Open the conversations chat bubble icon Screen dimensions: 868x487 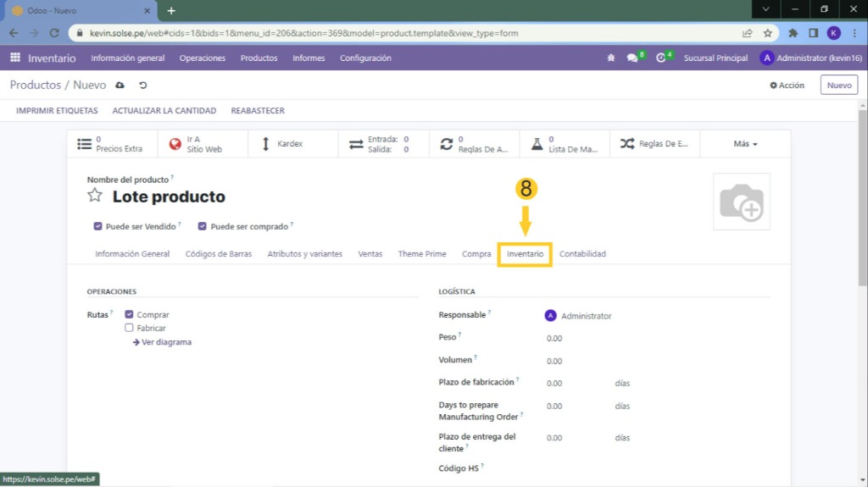(x=632, y=58)
